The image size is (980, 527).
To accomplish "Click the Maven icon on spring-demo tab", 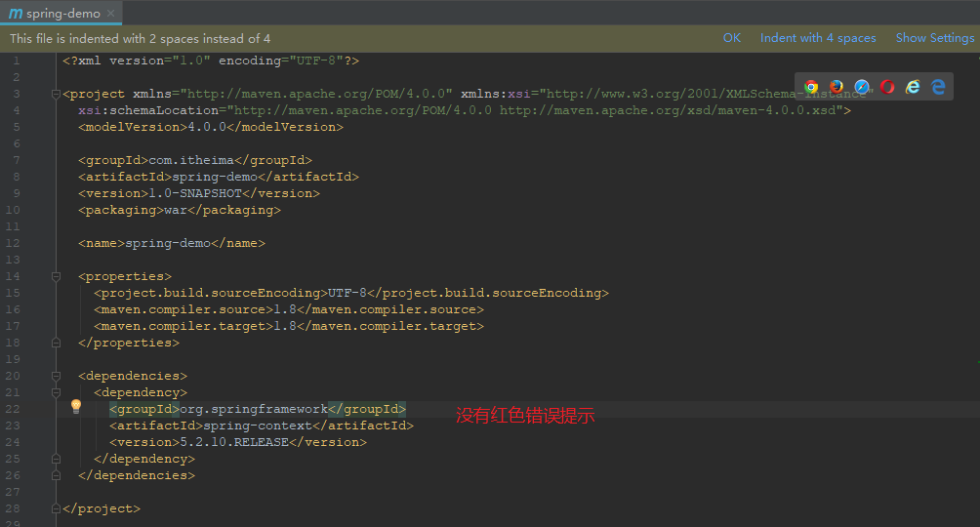I will (x=16, y=14).
